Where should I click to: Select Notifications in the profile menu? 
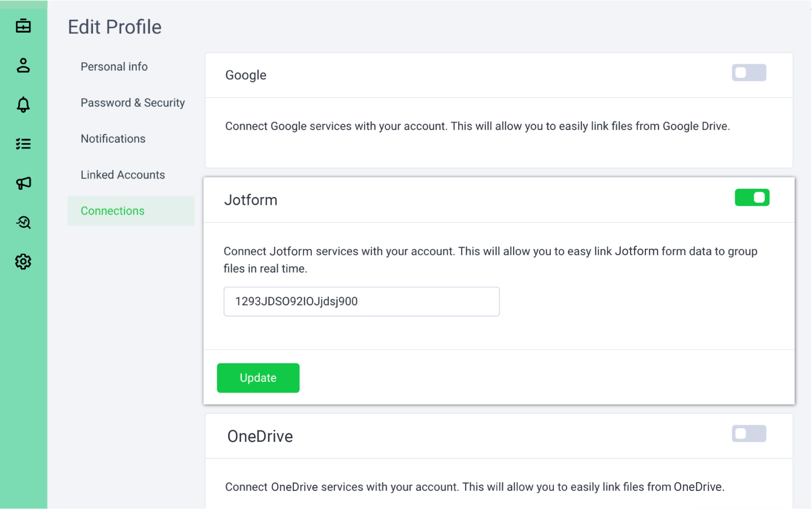[x=113, y=139]
